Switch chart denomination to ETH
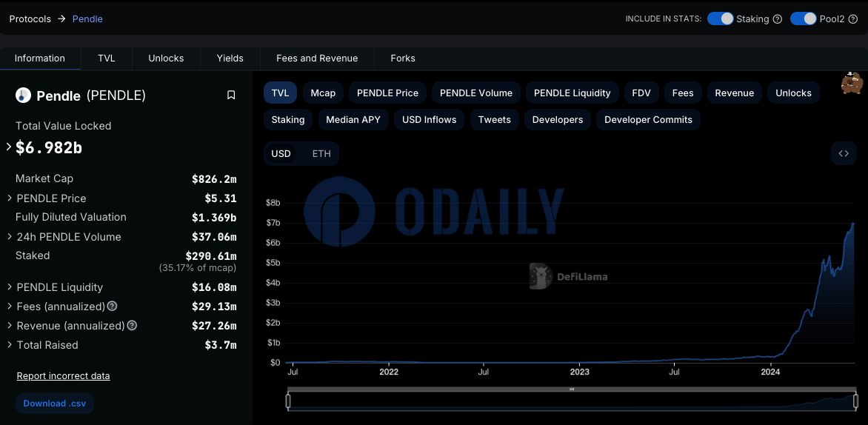Screen dimensions: 868x425 [x=321, y=153]
